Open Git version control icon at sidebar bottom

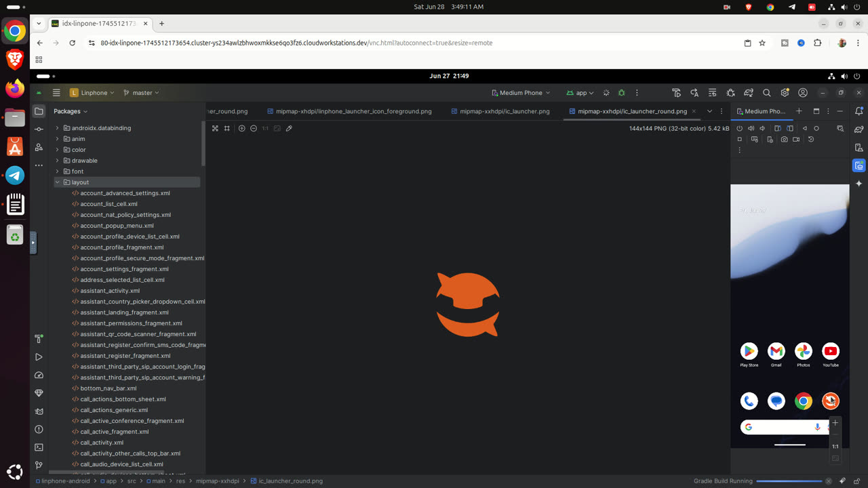click(x=39, y=465)
